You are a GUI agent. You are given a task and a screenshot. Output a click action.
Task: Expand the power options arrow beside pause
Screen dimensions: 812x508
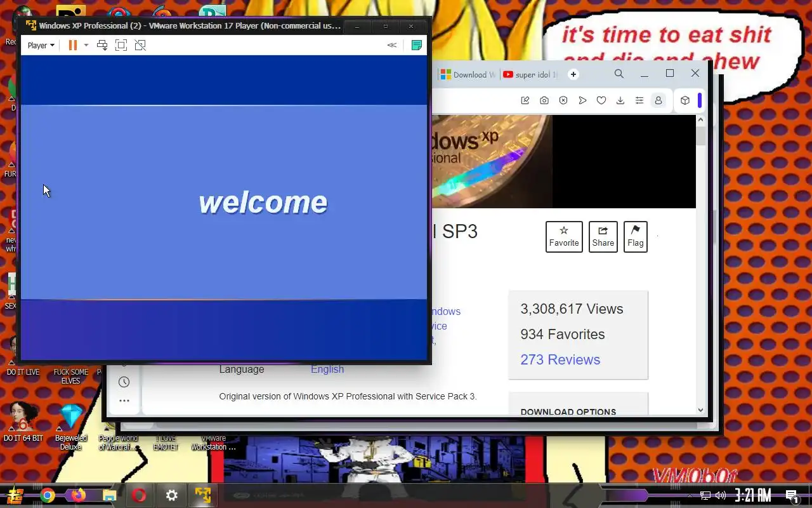(86, 45)
